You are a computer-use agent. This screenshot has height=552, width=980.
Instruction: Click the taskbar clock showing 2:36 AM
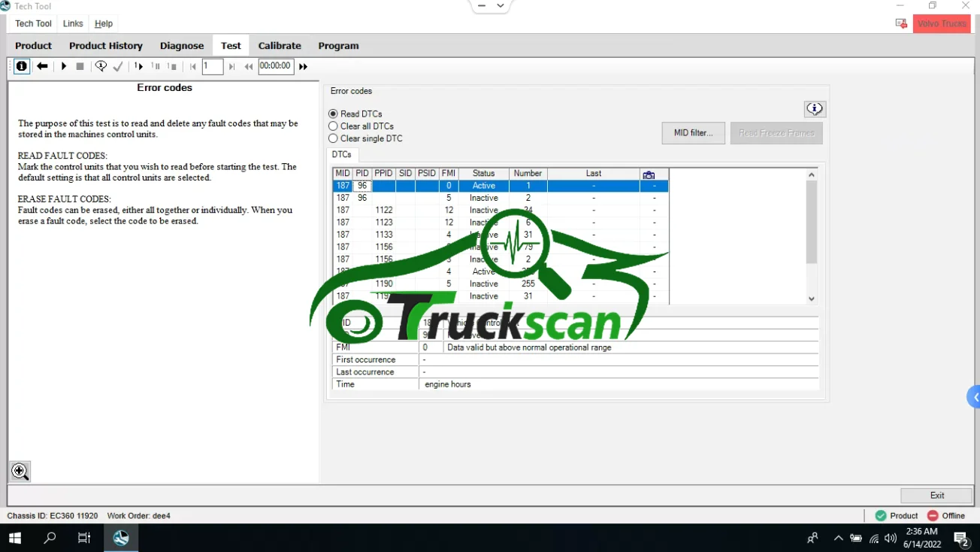tap(921, 538)
